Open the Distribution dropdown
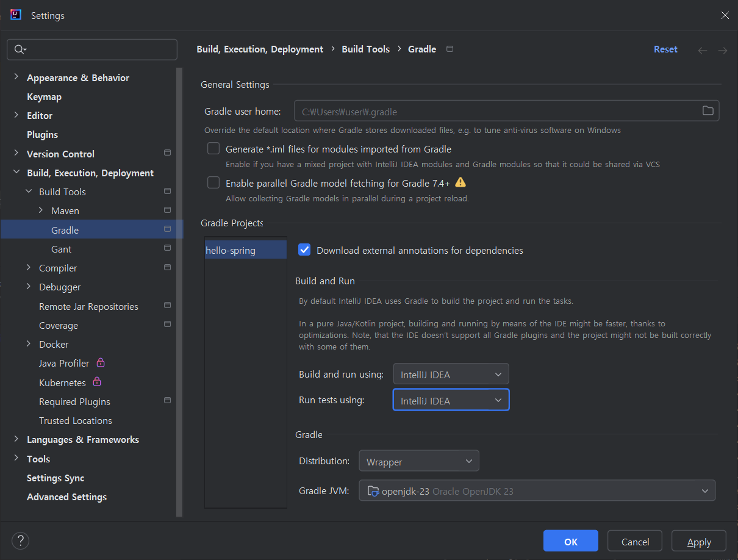 click(419, 461)
